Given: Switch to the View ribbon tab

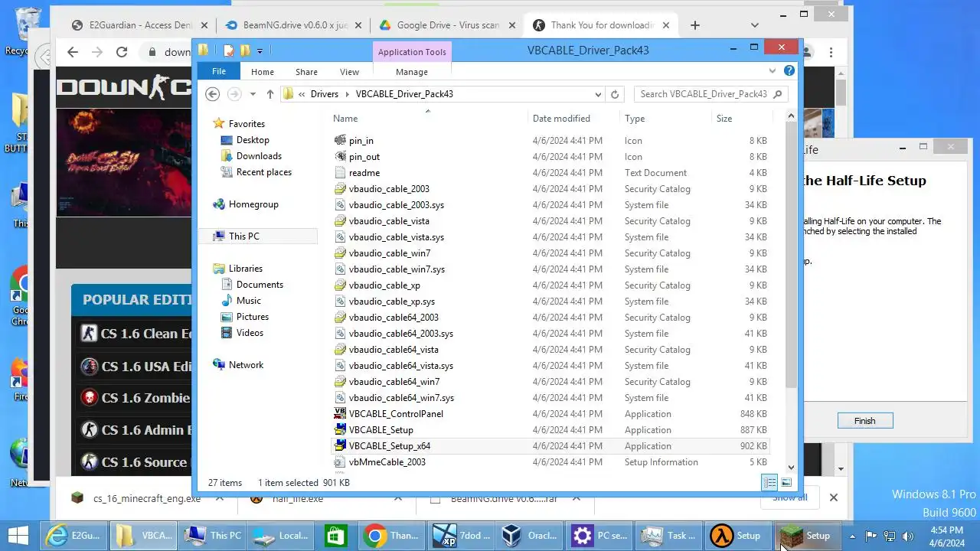Looking at the screenshot, I should [x=349, y=72].
